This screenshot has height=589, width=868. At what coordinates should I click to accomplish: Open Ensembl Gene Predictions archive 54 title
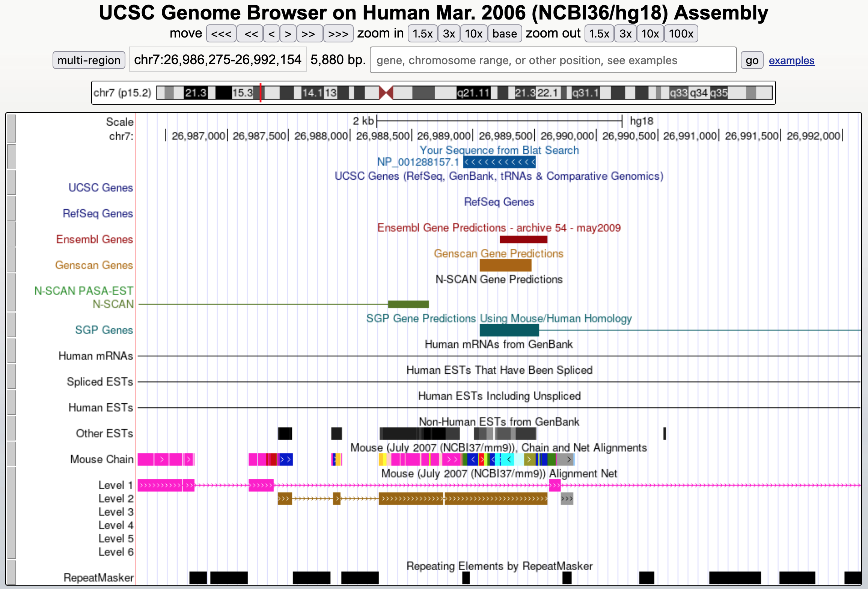[499, 228]
